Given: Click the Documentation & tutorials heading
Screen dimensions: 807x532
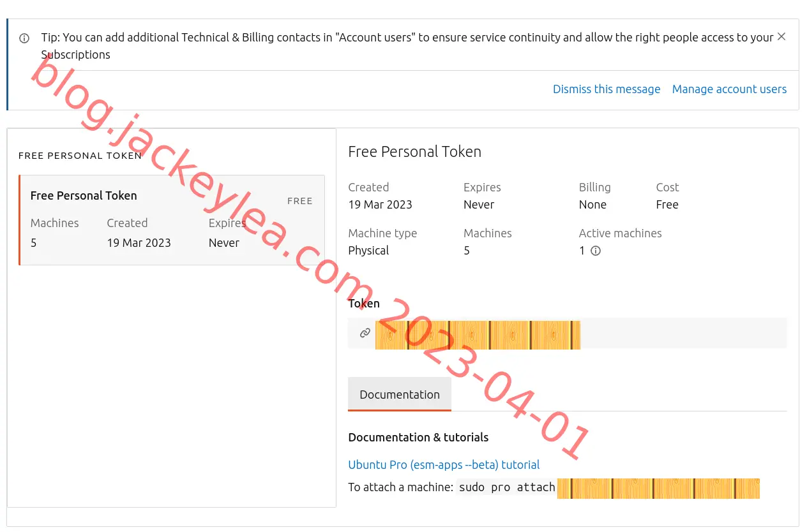Looking at the screenshot, I should click(x=418, y=438).
